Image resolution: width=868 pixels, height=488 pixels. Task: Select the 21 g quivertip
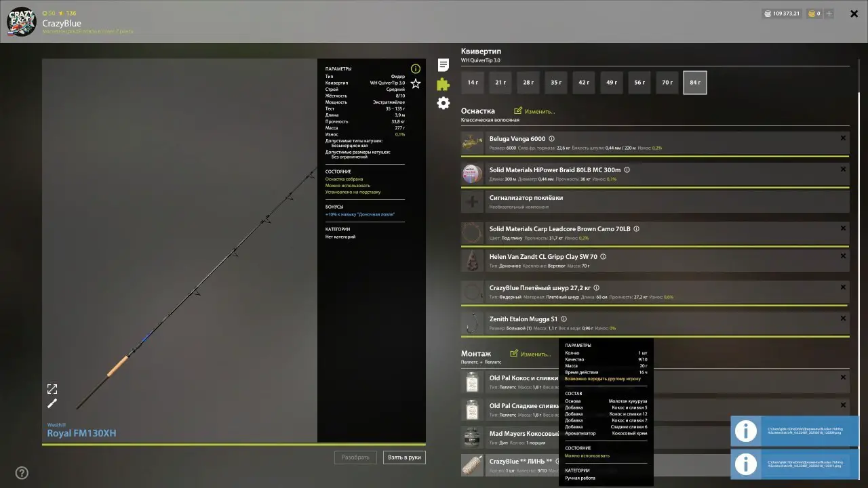(500, 83)
